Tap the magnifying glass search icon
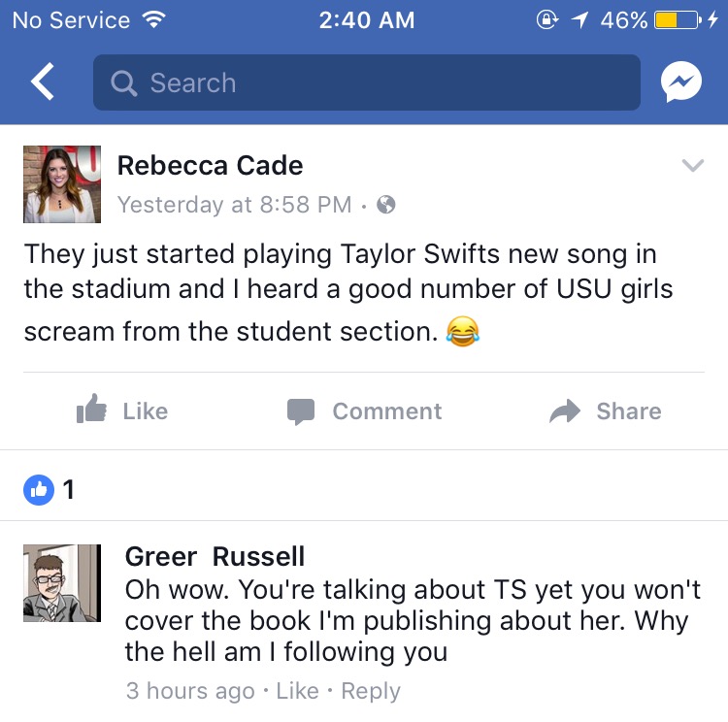 [x=123, y=83]
